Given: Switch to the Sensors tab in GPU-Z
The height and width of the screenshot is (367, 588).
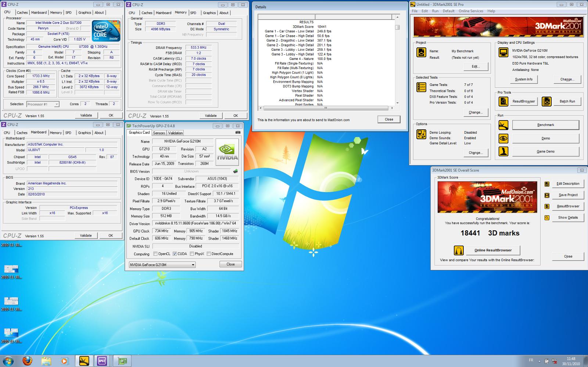Looking at the screenshot, I should pos(159,133).
